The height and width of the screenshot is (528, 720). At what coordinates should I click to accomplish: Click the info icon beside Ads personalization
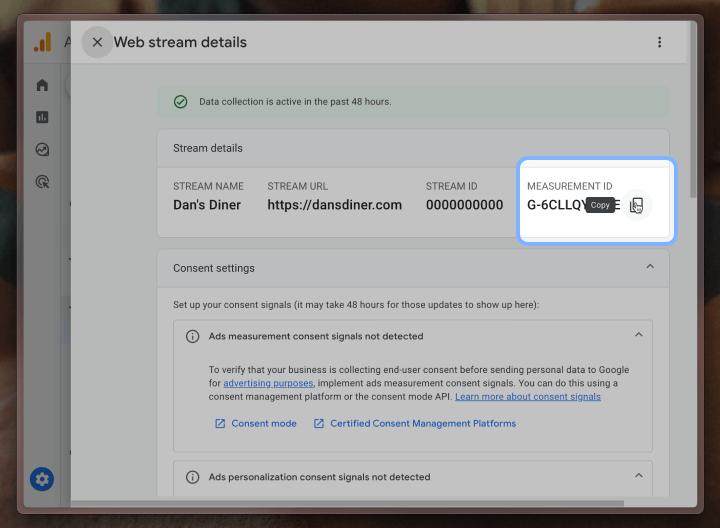[x=193, y=477]
